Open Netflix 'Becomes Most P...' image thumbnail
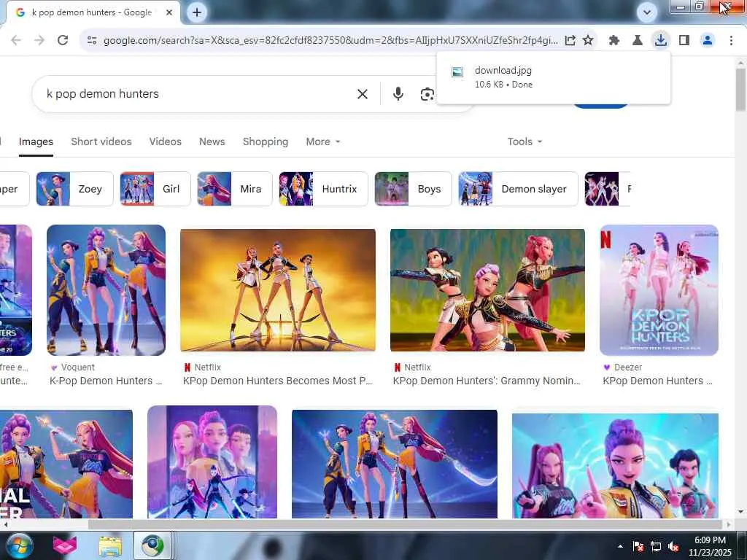747x560 pixels. tap(278, 290)
